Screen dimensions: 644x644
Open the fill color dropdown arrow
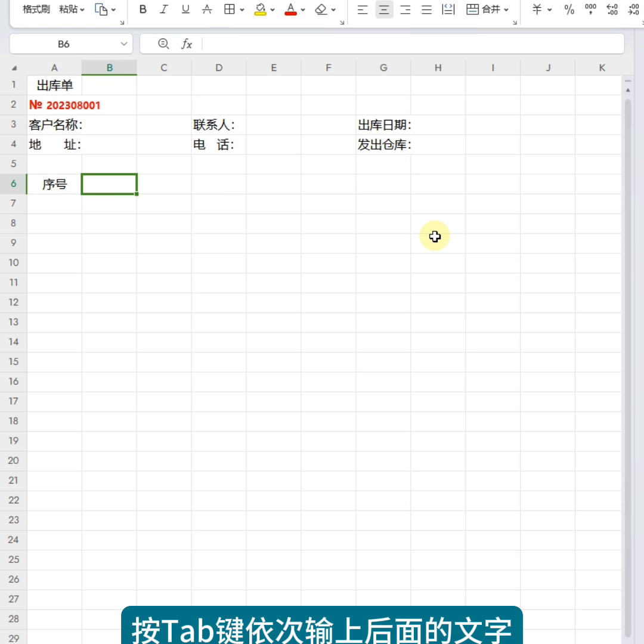(273, 10)
